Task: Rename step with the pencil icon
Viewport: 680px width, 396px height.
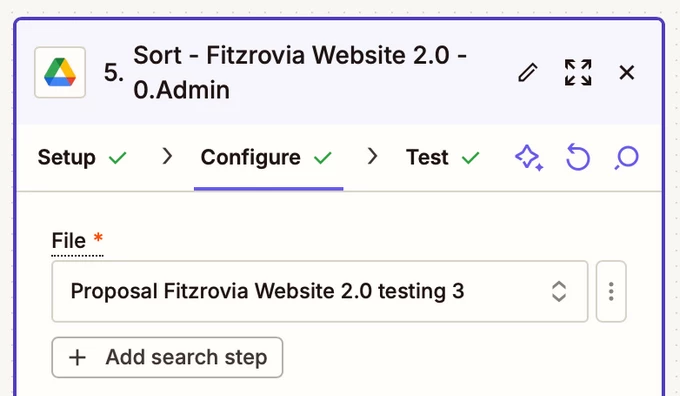Action: tap(528, 72)
